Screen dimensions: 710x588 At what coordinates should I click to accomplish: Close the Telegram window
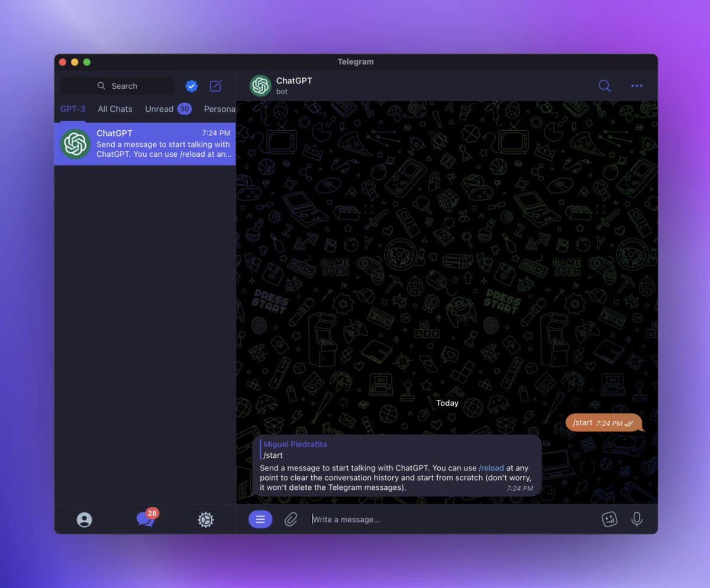coord(63,62)
